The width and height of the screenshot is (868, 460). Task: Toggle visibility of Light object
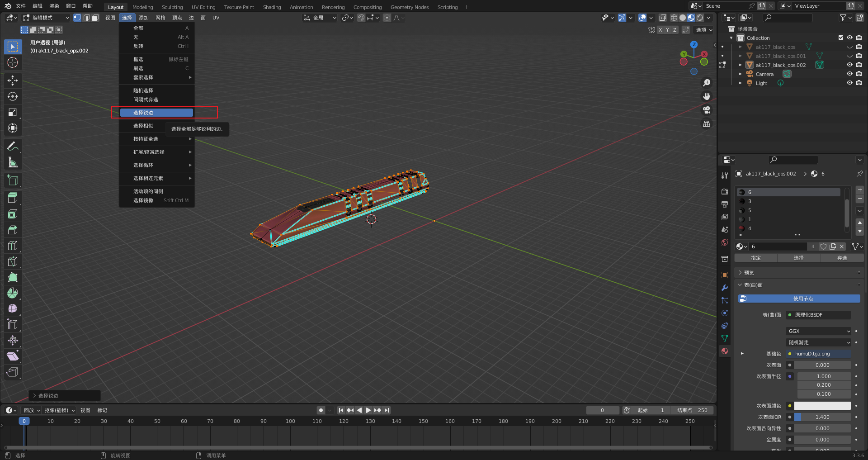[849, 83]
